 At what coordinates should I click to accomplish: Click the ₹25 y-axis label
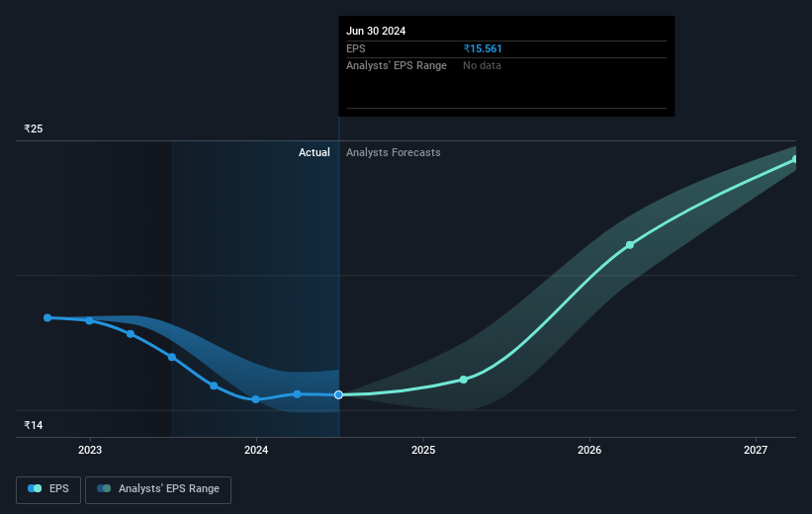34,128
